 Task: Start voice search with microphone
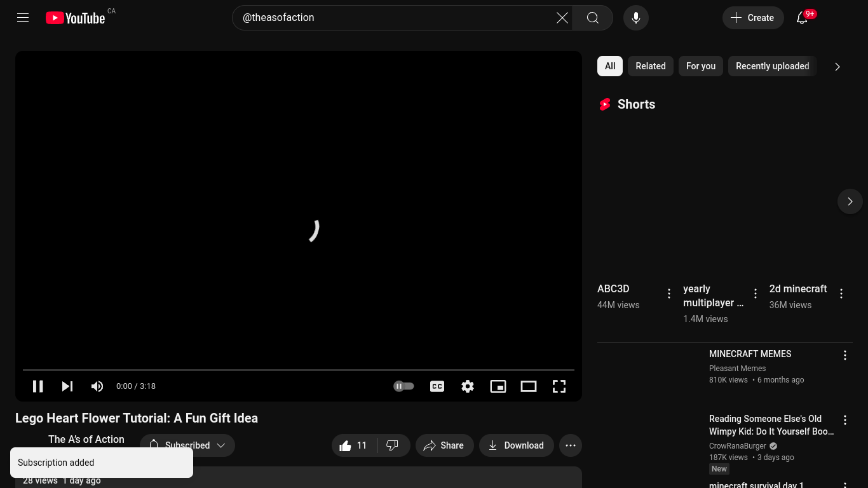point(636,18)
